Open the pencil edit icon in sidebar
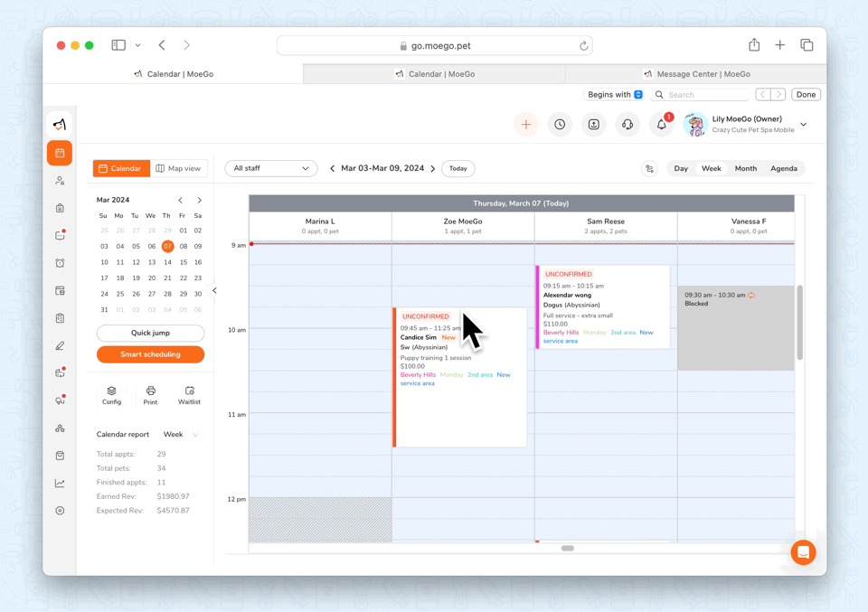The image size is (868, 612). (x=60, y=346)
